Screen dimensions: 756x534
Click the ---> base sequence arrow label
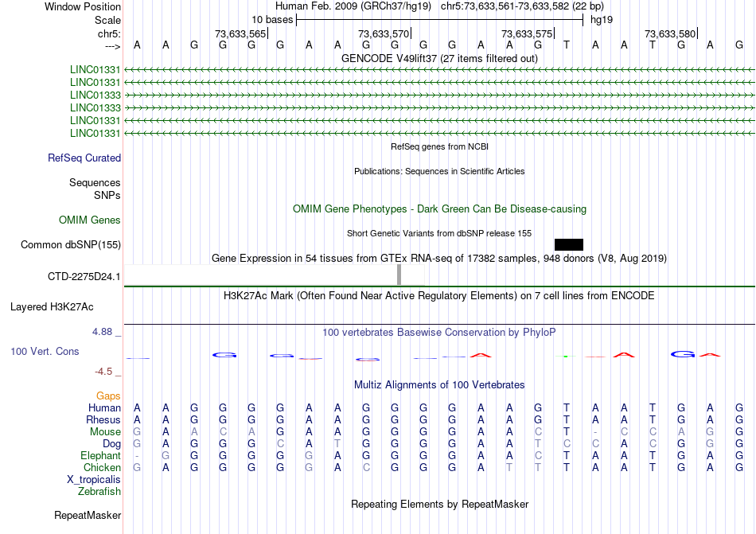point(112,46)
